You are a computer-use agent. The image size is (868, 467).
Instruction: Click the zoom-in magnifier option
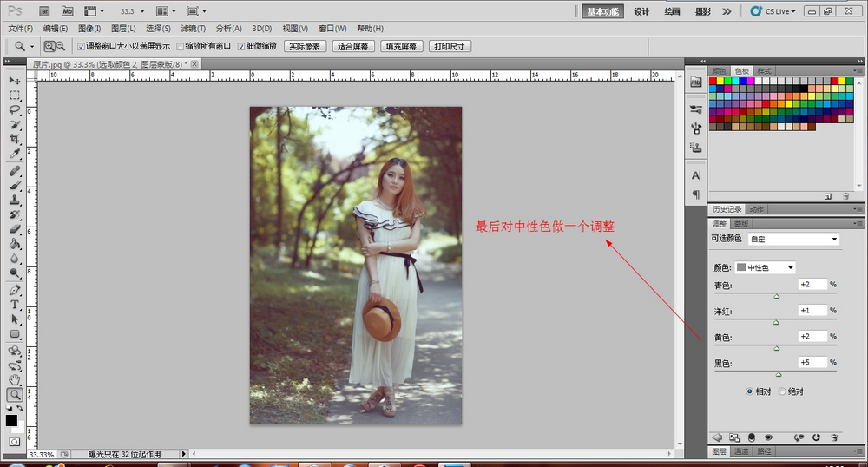coord(49,47)
